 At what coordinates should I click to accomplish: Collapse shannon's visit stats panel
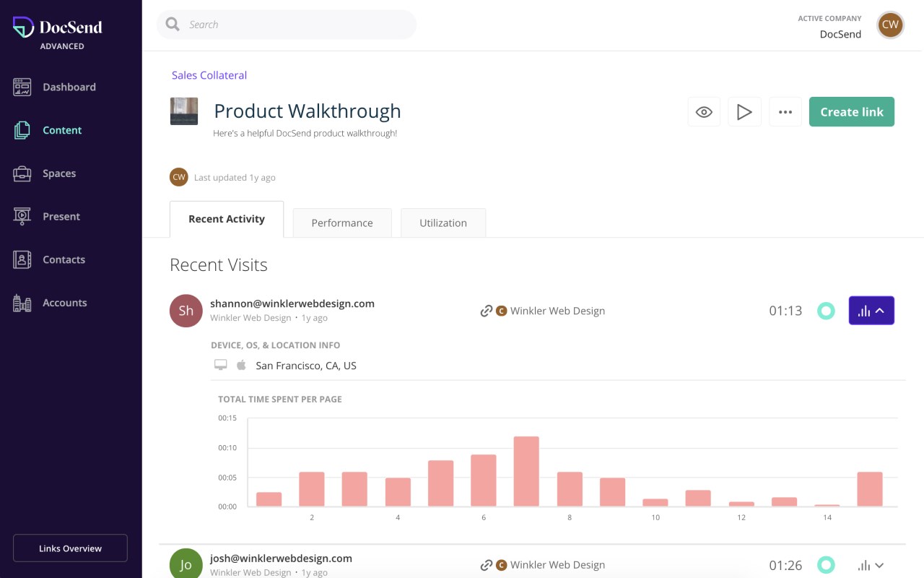point(871,311)
